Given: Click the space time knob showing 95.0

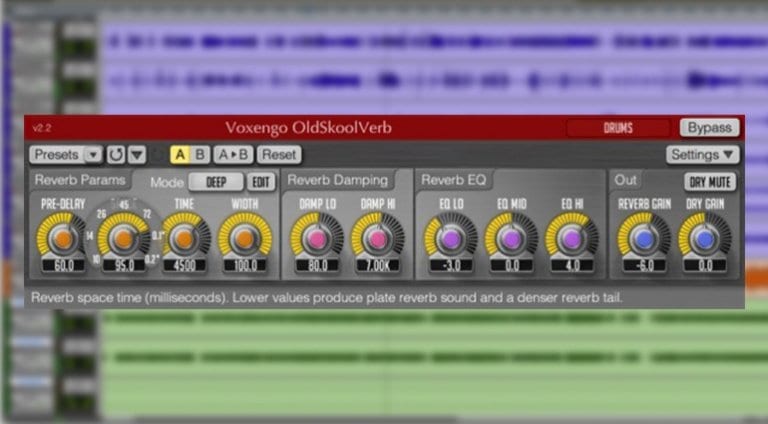Looking at the screenshot, I should (123, 239).
